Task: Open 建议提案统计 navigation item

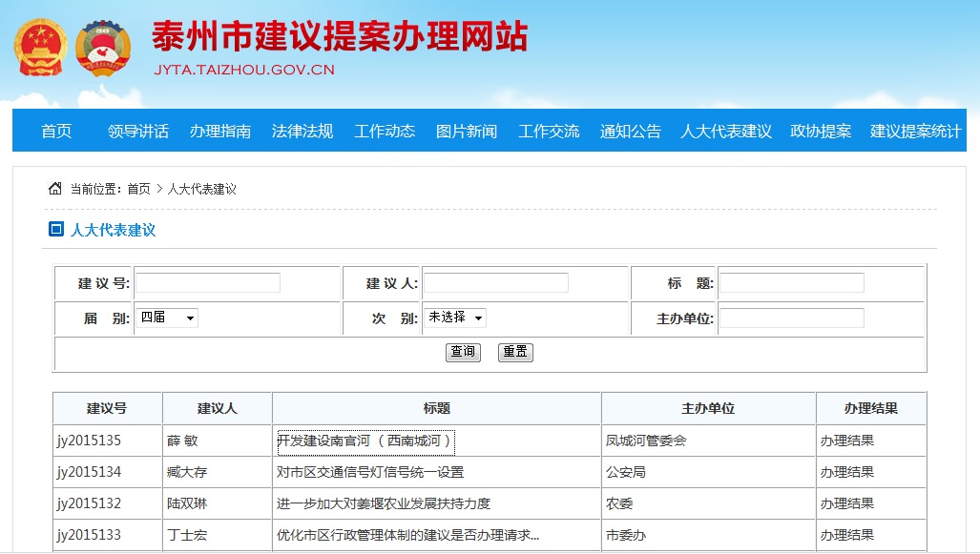Action: pyautogui.click(x=914, y=131)
